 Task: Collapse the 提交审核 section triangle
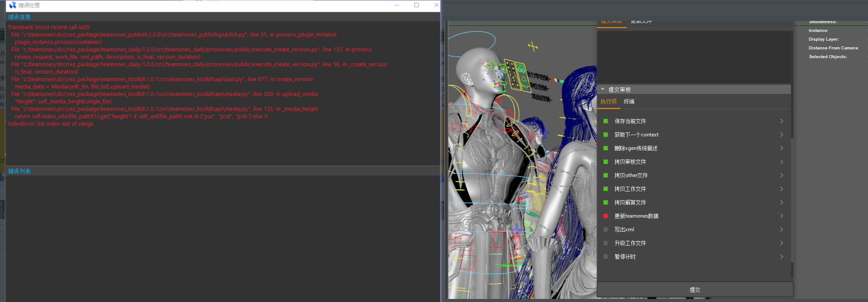603,89
